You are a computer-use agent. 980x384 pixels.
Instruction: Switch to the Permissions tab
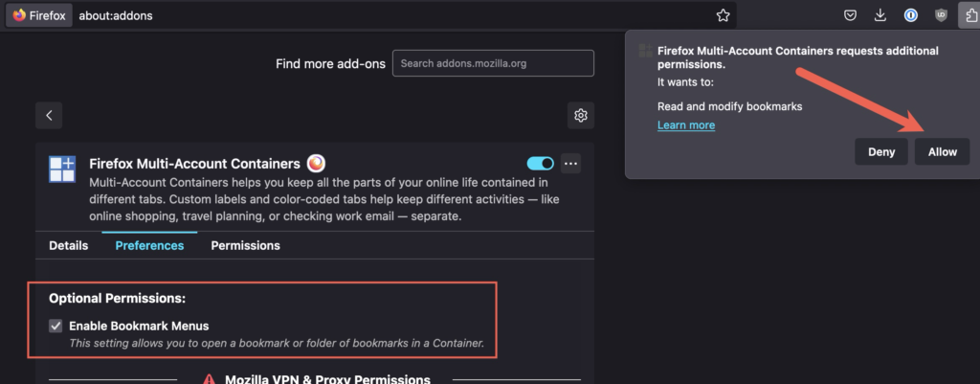coord(245,245)
